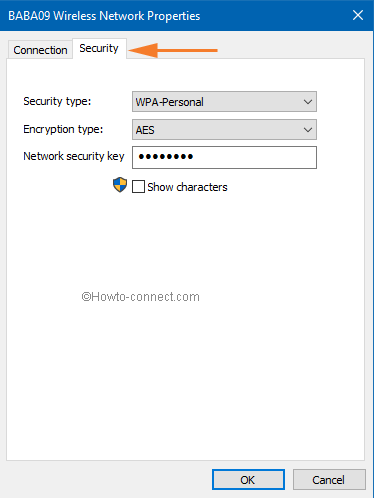Click the Encryption type label
The width and height of the screenshot is (374, 498).
point(63,129)
